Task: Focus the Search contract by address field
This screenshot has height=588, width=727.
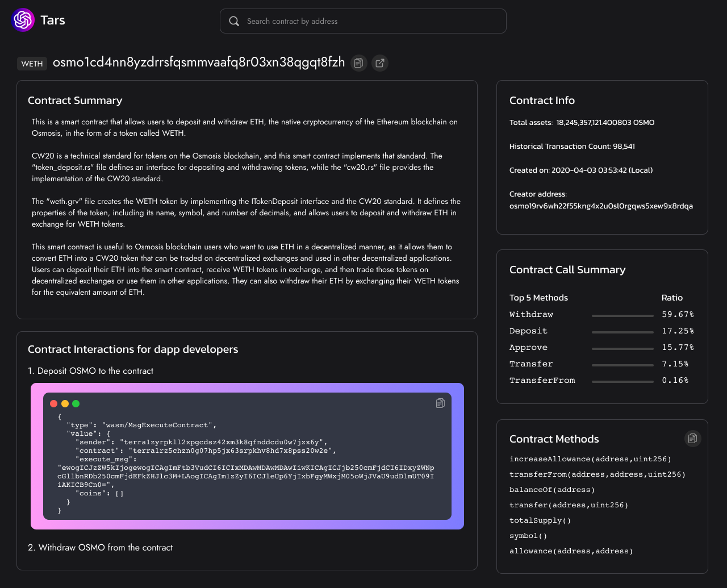Action: point(363,21)
